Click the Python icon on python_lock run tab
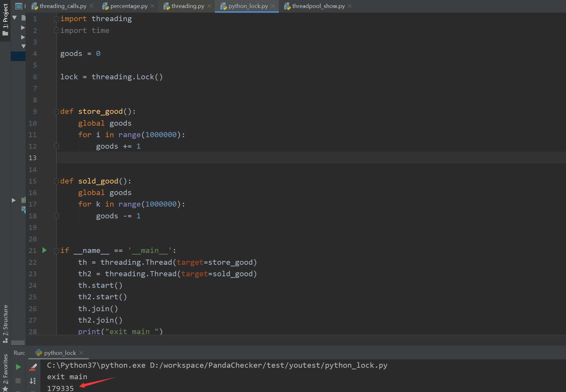The image size is (566, 392). [39, 353]
